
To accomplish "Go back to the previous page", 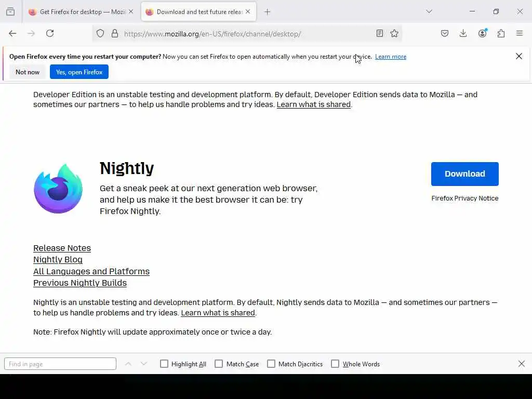I will [12, 33].
